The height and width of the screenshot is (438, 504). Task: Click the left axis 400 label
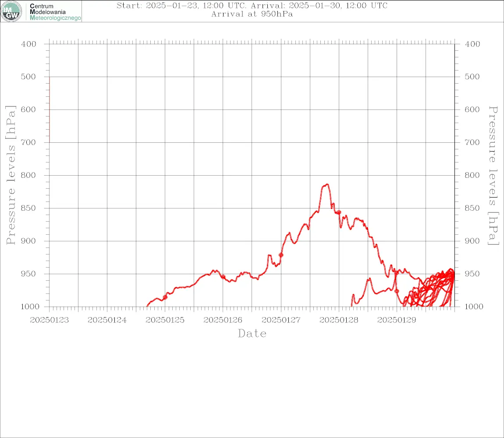(x=28, y=44)
